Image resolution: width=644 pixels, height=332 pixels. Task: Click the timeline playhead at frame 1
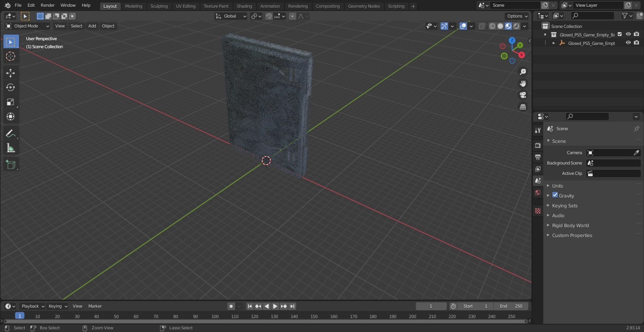tap(20, 316)
